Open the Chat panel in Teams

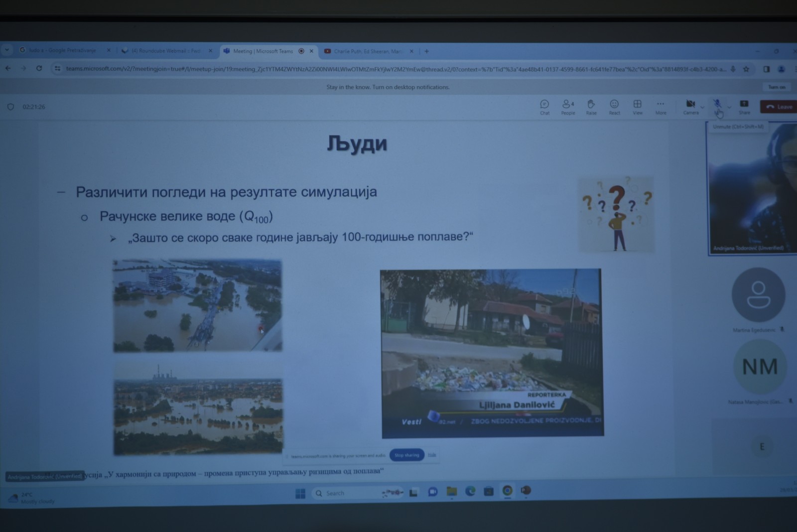544,107
